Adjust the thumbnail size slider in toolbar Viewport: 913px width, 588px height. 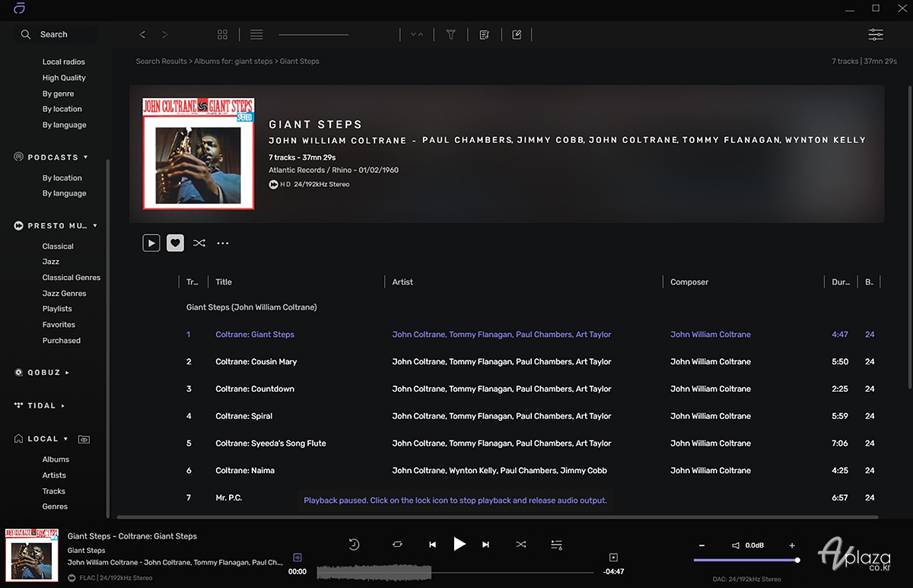click(313, 35)
